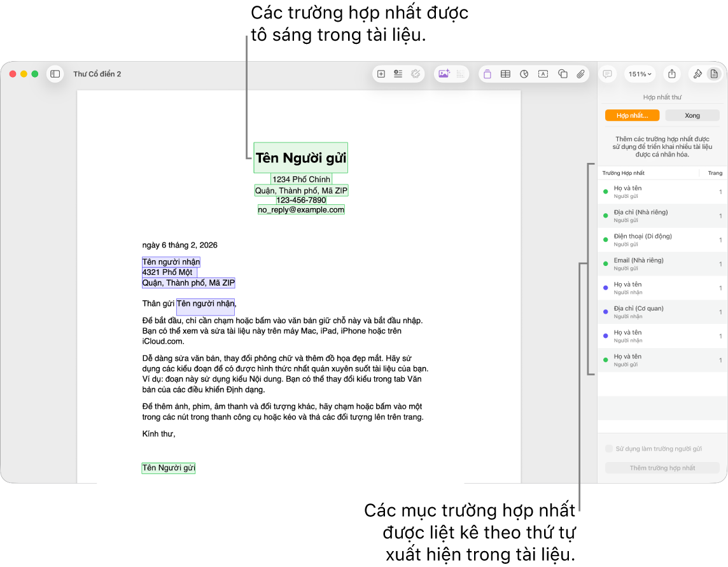Open the shapes icon in the toolbar
728x567 pixels.
tap(563, 74)
